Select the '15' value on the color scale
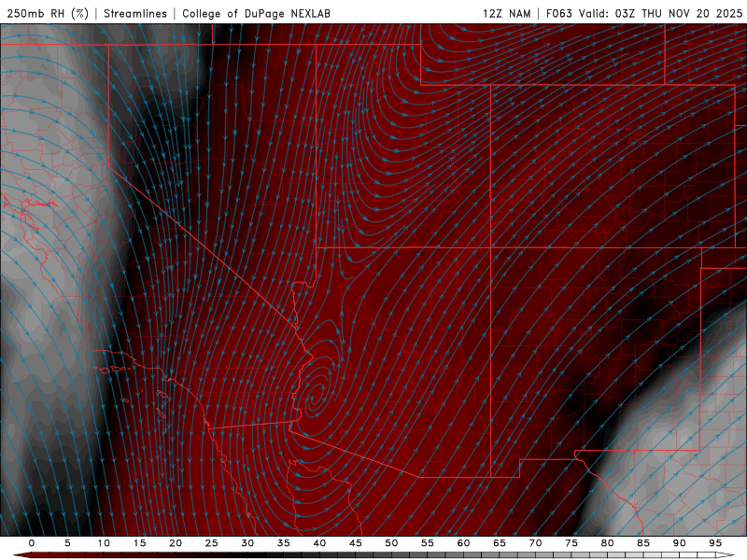This screenshot has width=747, height=560. click(139, 543)
